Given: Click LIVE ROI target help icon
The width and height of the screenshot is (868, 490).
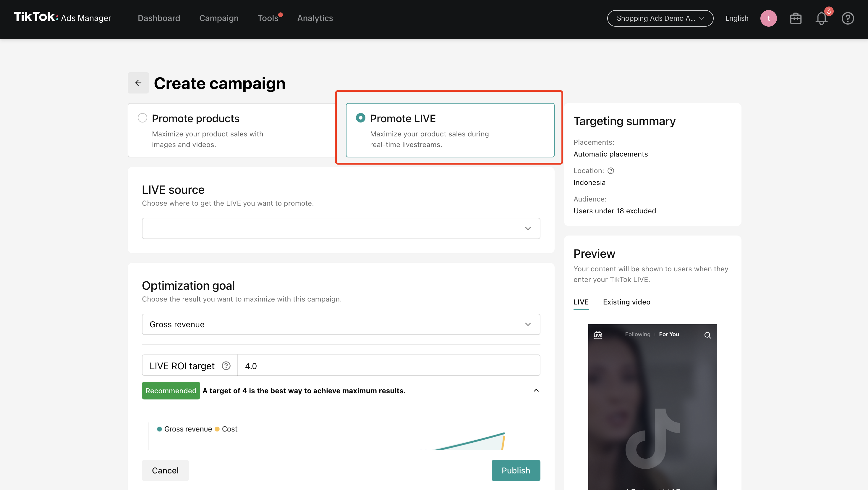Looking at the screenshot, I should [x=226, y=365].
